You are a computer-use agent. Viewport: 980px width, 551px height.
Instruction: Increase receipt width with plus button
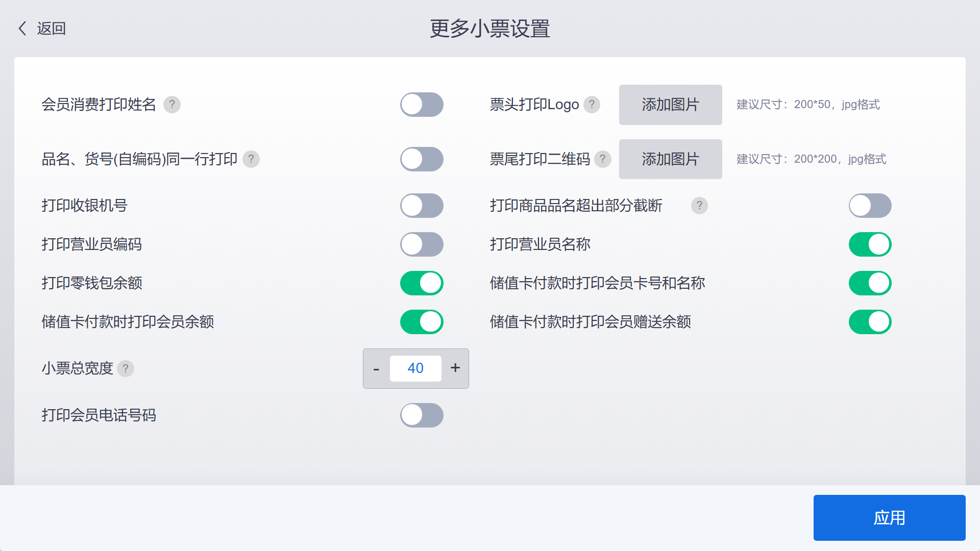455,368
